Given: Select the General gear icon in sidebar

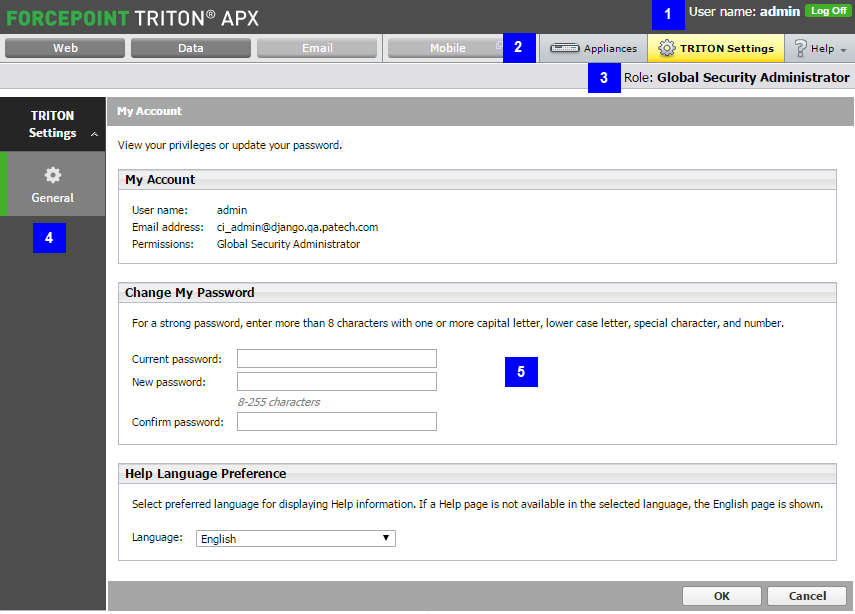Looking at the screenshot, I should tap(52, 175).
